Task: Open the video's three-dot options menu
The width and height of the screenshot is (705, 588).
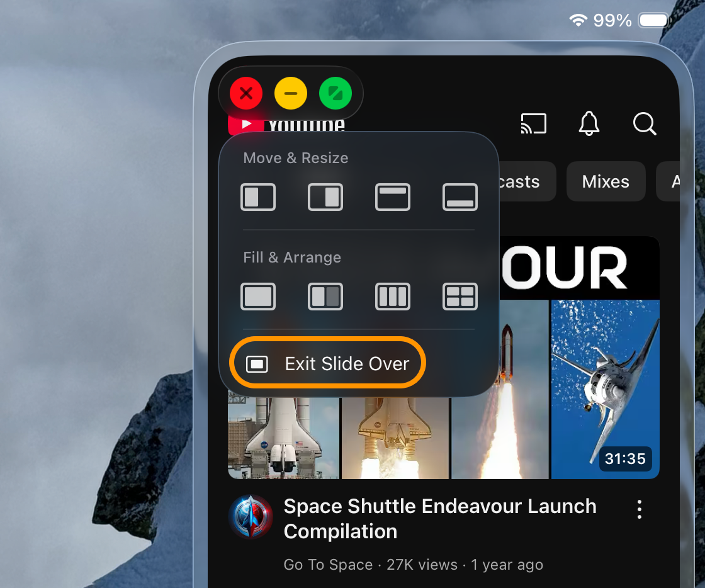Action: click(x=640, y=509)
